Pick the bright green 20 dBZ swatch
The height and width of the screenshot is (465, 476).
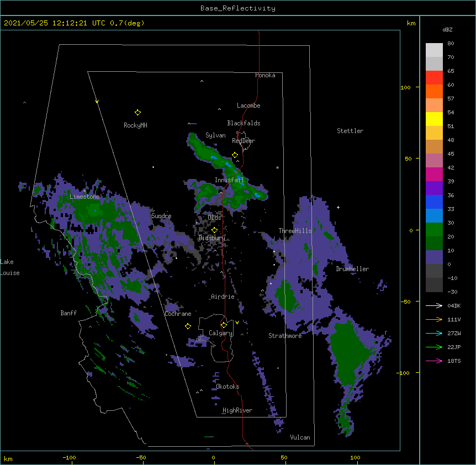coord(434,230)
